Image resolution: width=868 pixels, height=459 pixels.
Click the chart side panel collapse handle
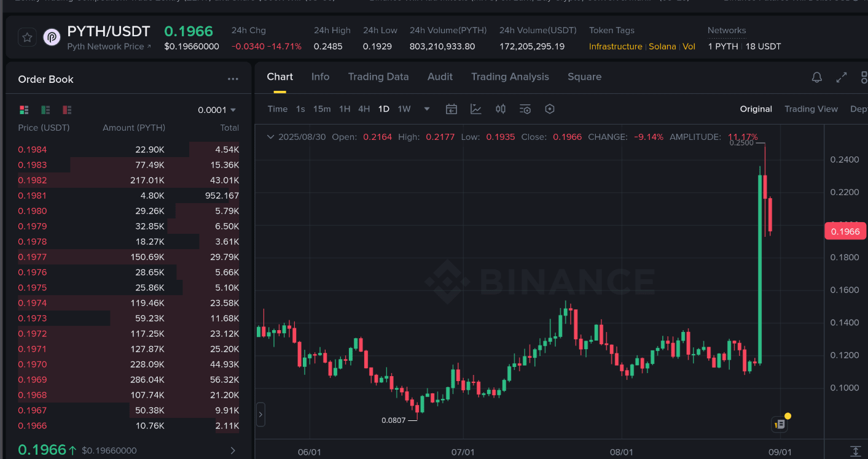(x=260, y=414)
